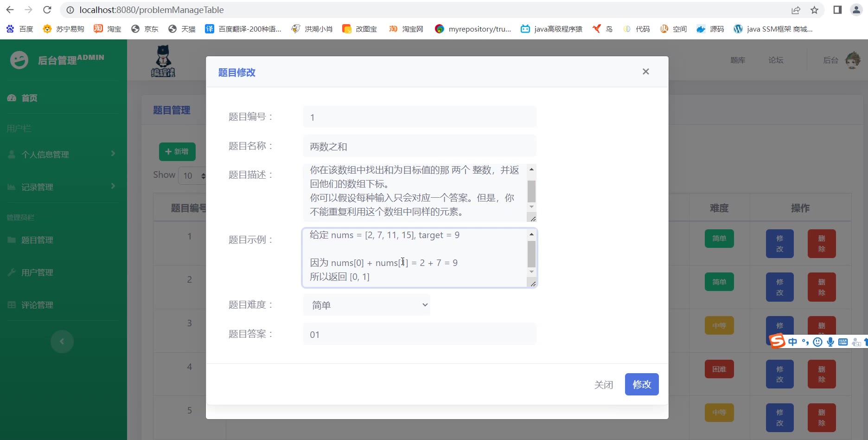Reload the page with the browser refresh icon

[x=47, y=10]
